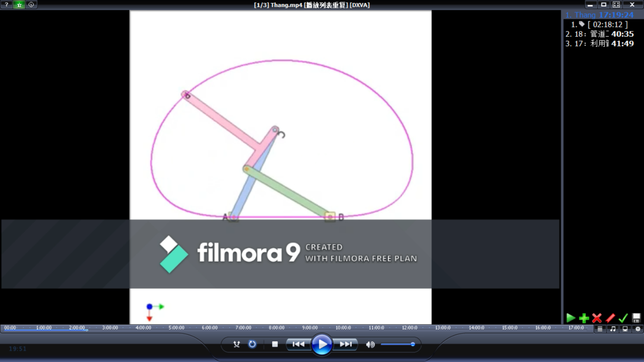Mute audio via speaker icon
This screenshot has width=644, height=362.
point(370,344)
